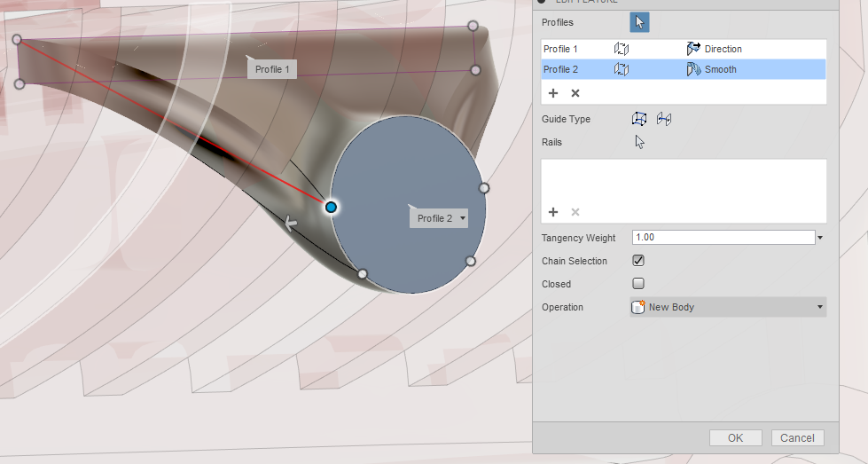Viewport: 868px width, 464px height.
Task: Open the Profile 2 label dropdown in the canvas
Action: point(462,218)
